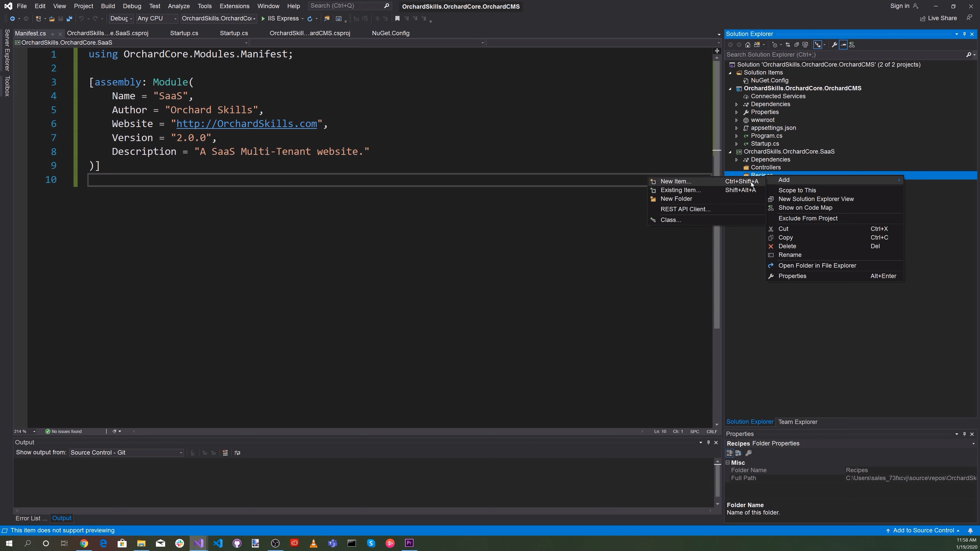Click Alphabetical sort icon in Properties panel
The height and width of the screenshot is (551, 980).
738,453
